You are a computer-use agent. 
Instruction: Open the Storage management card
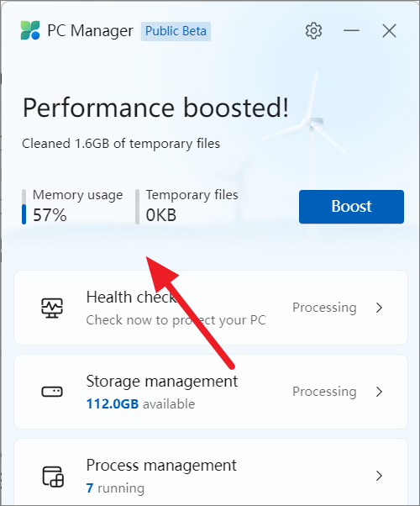[211, 392]
